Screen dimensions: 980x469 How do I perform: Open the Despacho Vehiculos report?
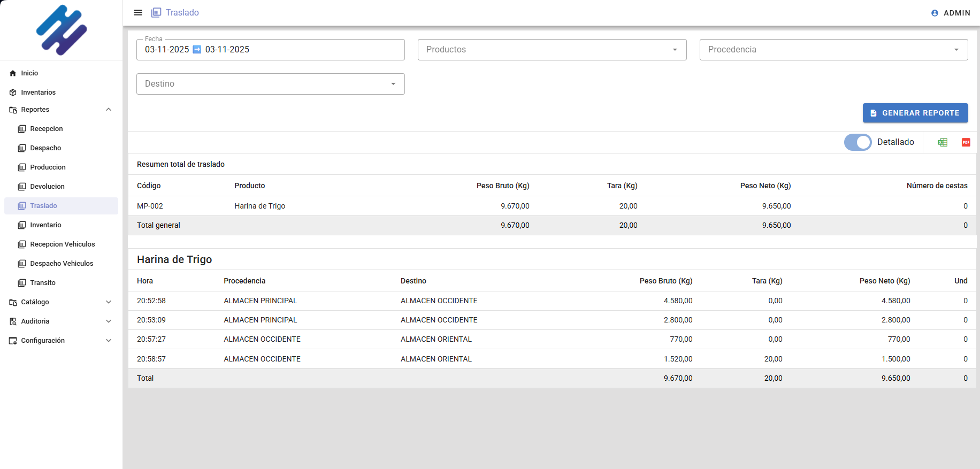pyautogui.click(x=62, y=264)
